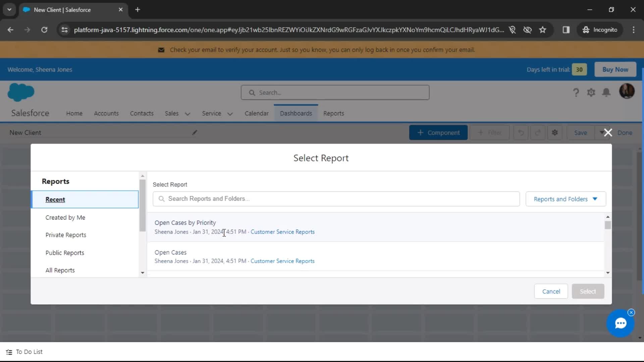Screen dimensions: 644x362
Task: Open Customer Service Reports link for Open Cases
Action: pos(282,261)
